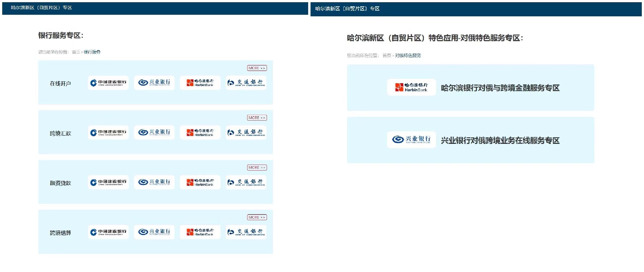644x272 pixels.
Task: Open 交通银行 logo in 融资贷款 row
Action: [246, 182]
